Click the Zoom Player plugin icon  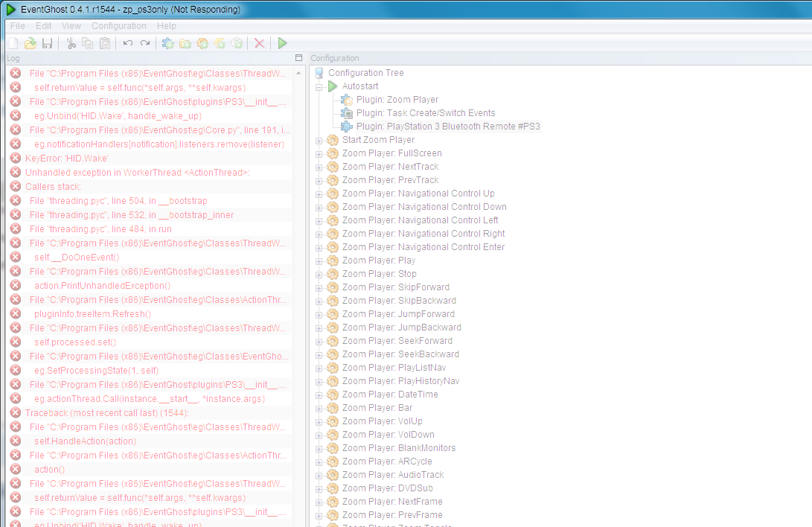click(347, 100)
